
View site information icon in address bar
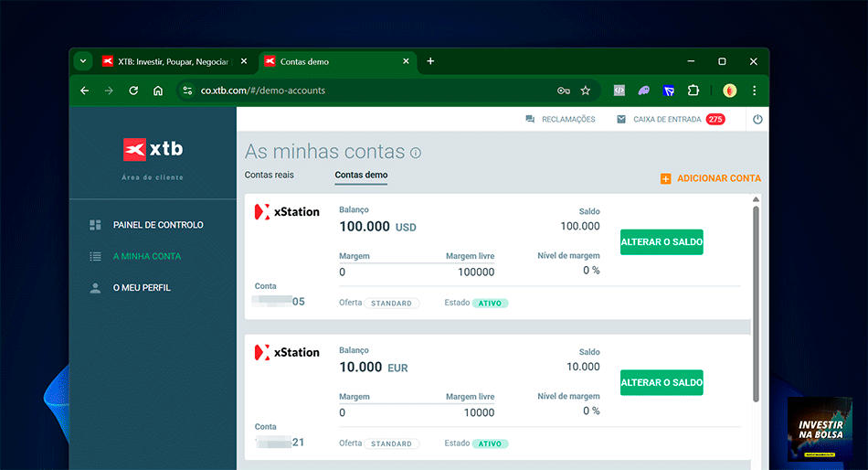click(187, 91)
